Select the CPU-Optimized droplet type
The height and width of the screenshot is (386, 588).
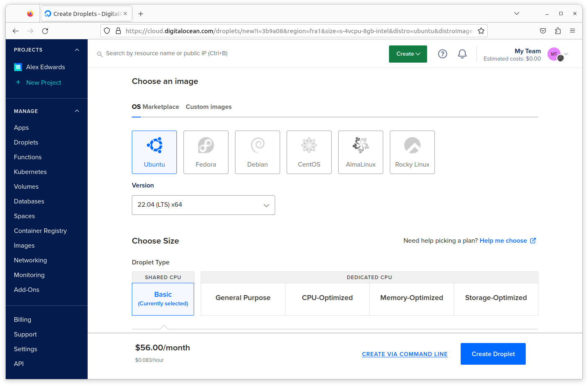click(x=327, y=298)
